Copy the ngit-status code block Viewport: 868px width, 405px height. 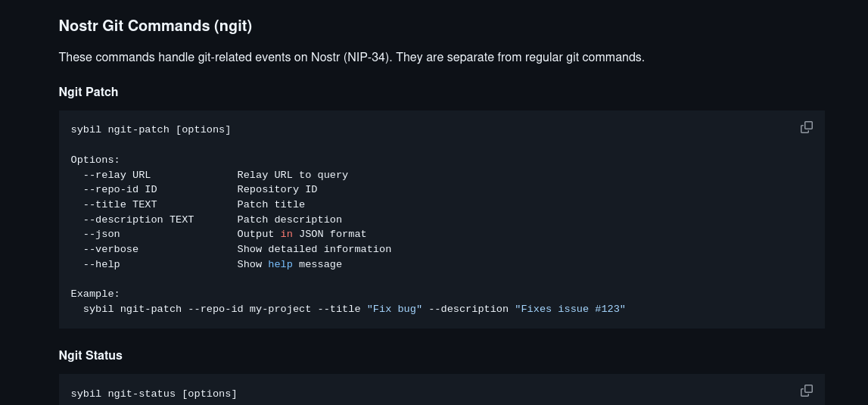tap(807, 391)
